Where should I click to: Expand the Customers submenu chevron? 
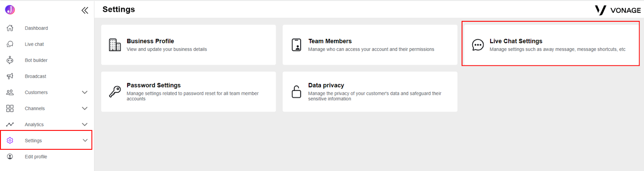[85, 92]
